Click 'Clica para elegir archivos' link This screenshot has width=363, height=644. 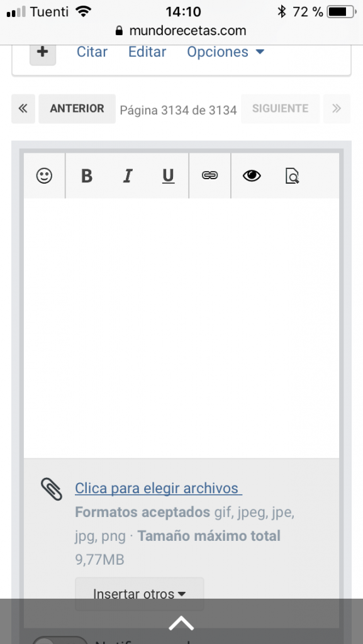(x=159, y=488)
